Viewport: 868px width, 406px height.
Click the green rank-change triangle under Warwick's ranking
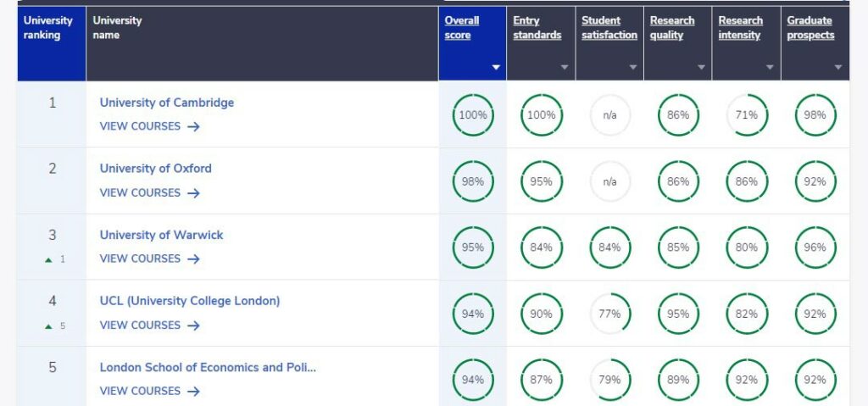49,259
